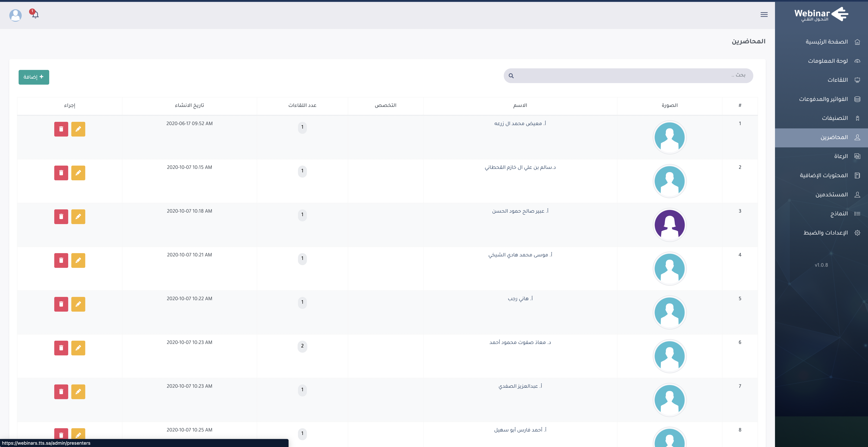Delete presenter عبدالعزيز الصفدي
868x447 pixels.
pos(61,392)
